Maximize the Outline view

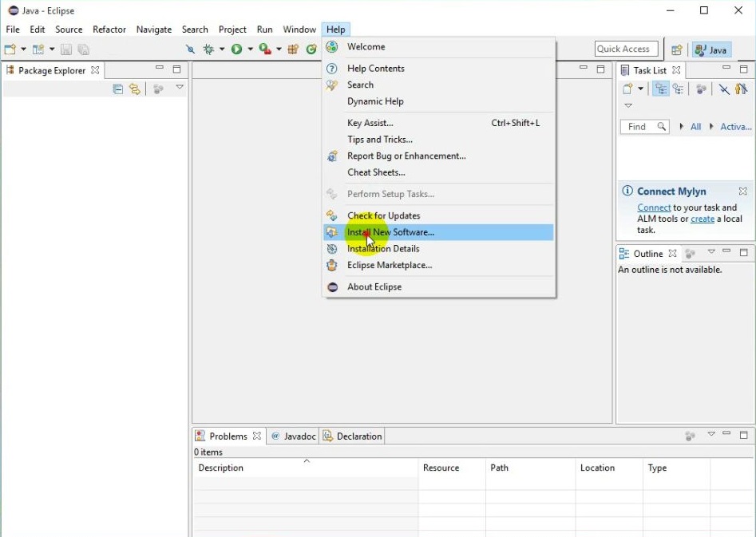tap(744, 252)
